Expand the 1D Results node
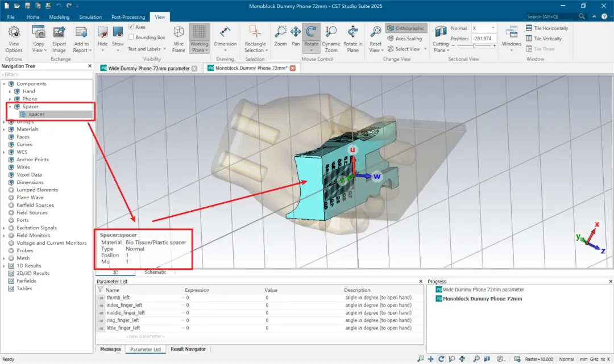This screenshot has height=364, width=614. (5, 266)
